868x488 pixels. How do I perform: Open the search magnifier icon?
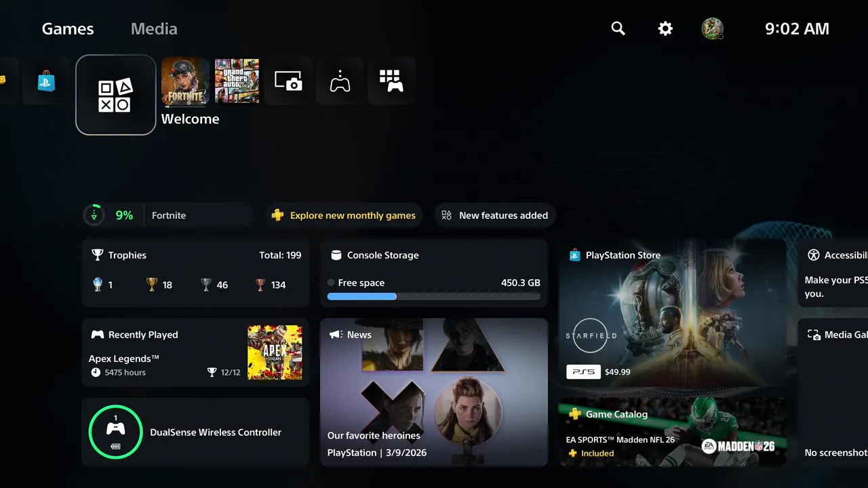coord(618,28)
